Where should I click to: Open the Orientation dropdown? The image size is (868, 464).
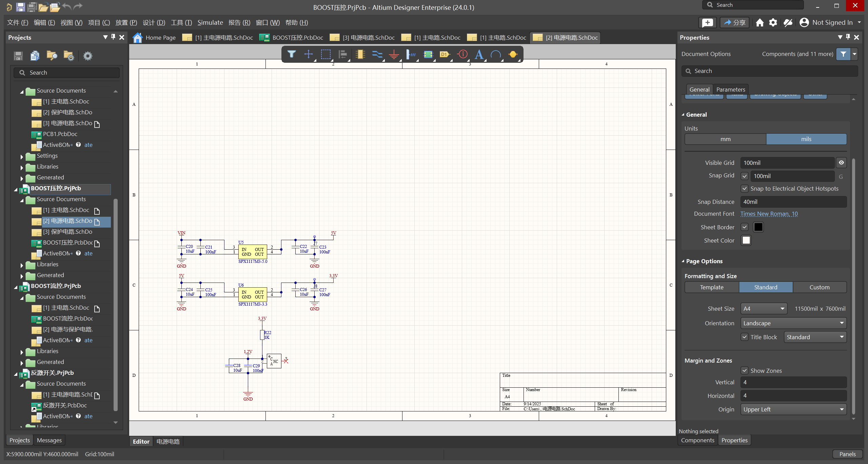coord(793,323)
